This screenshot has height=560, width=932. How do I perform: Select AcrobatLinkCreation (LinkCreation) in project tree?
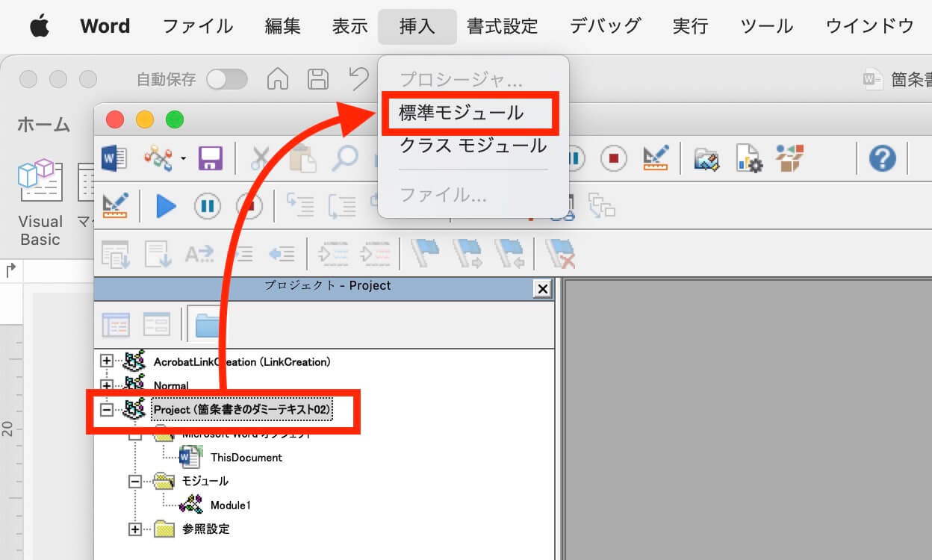[242, 361]
